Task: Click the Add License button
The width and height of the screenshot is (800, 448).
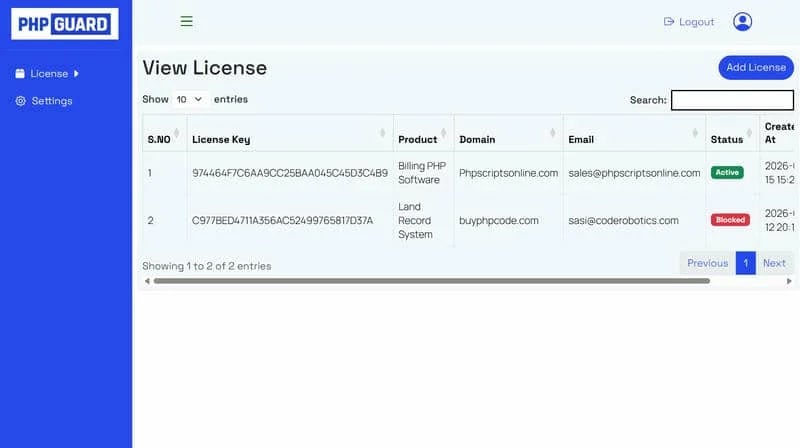Action: (756, 67)
